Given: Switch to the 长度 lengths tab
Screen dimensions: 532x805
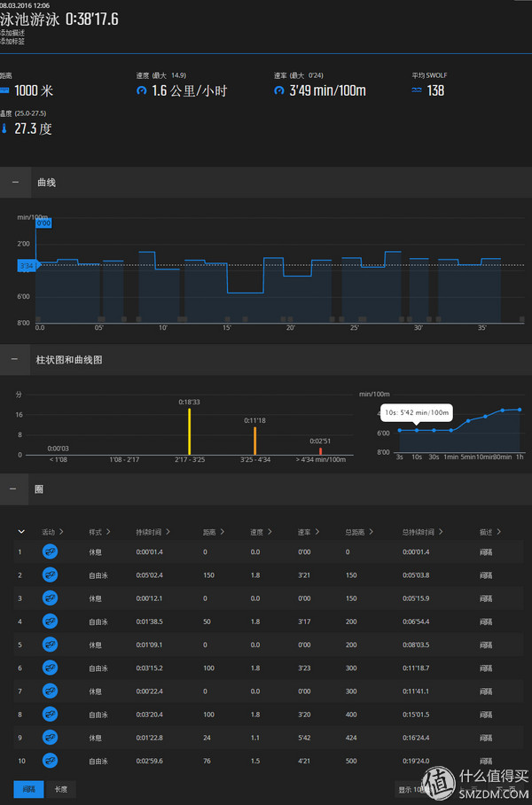Looking at the screenshot, I should [x=61, y=788].
